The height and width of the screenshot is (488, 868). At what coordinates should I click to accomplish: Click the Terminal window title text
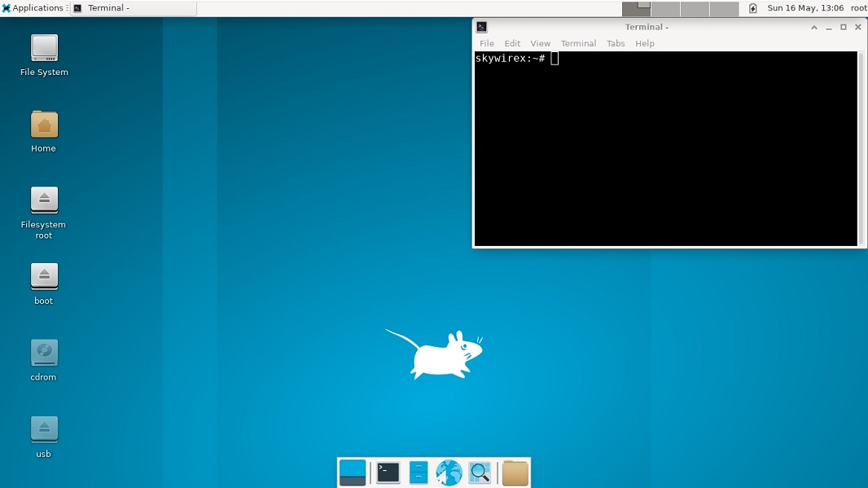click(x=647, y=27)
